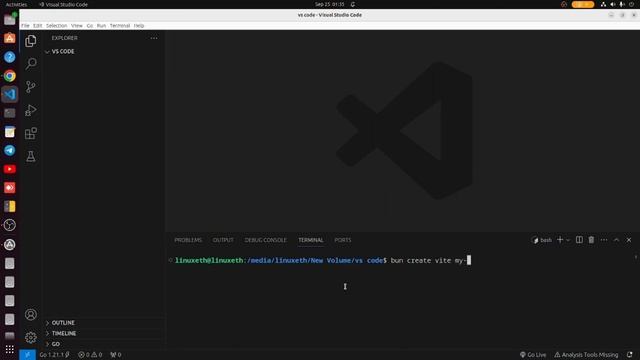Click the Activities button
The image size is (640, 360).
pyautogui.click(x=16, y=4)
